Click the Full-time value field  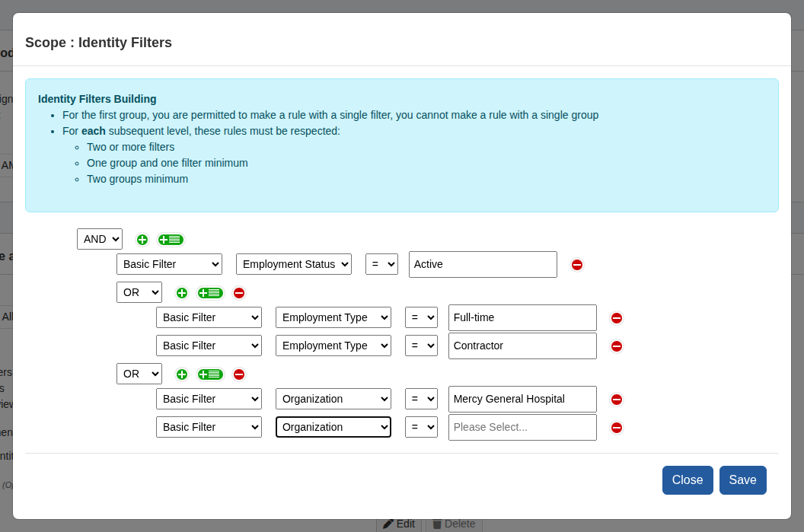click(x=522, y=318)
